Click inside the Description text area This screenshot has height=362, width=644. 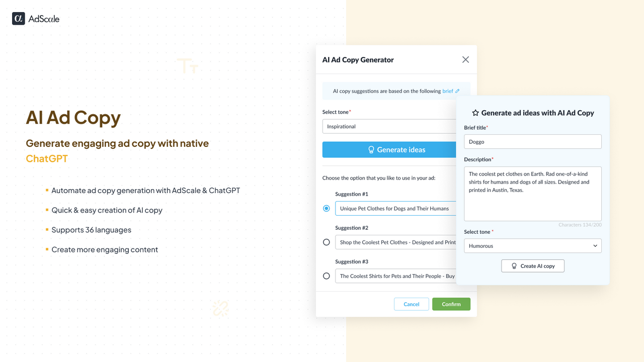tap(532, 194)
